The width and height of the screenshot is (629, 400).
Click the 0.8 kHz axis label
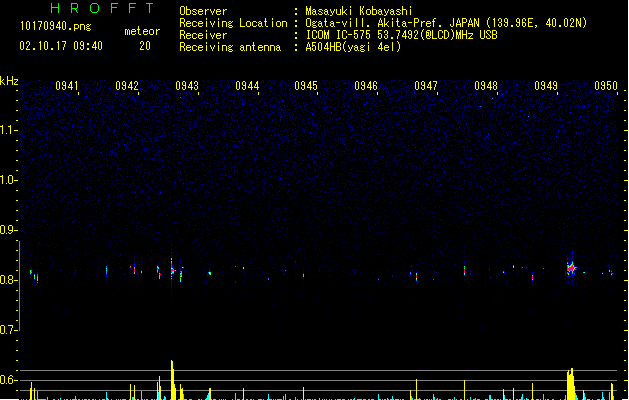9,280
